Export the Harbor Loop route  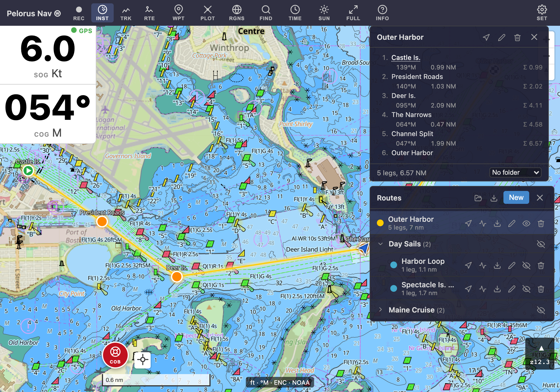click(x=497, y=265)
